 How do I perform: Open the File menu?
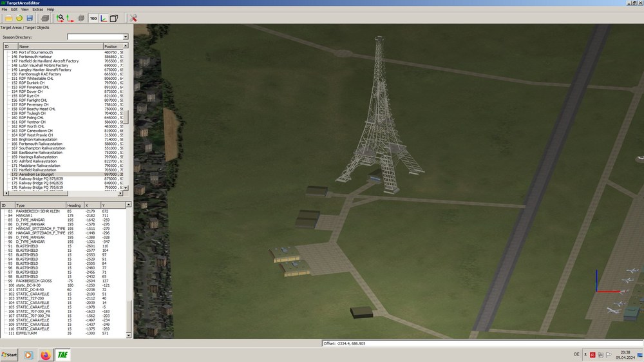coord(5,9)
